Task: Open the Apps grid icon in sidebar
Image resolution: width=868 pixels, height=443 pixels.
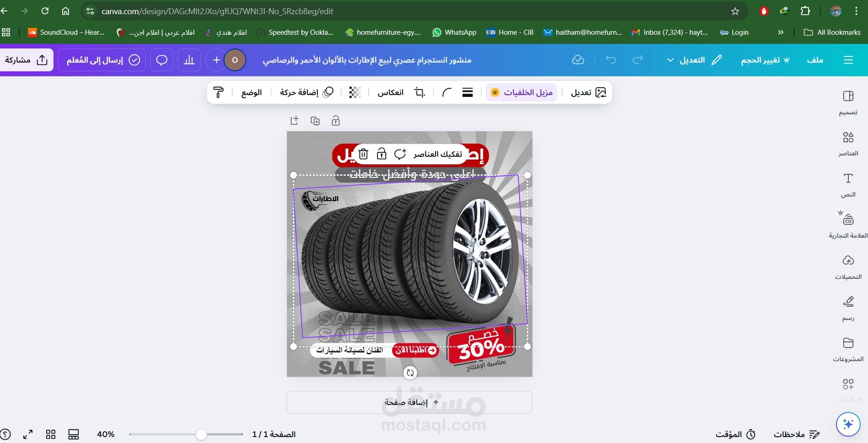Action: coord(848,384)
